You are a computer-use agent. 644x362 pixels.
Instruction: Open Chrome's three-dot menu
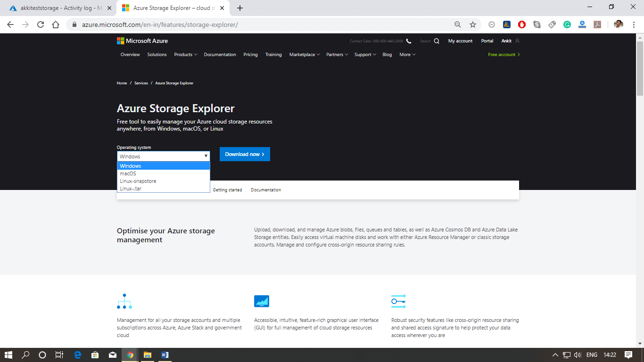633,25
